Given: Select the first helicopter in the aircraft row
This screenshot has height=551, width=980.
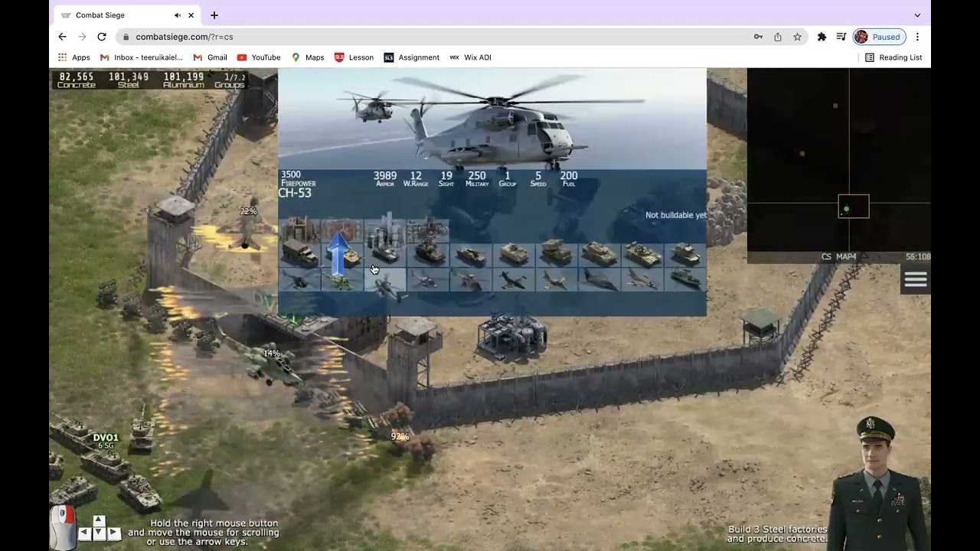Looking at the screenshot, I should coord(299,281).
